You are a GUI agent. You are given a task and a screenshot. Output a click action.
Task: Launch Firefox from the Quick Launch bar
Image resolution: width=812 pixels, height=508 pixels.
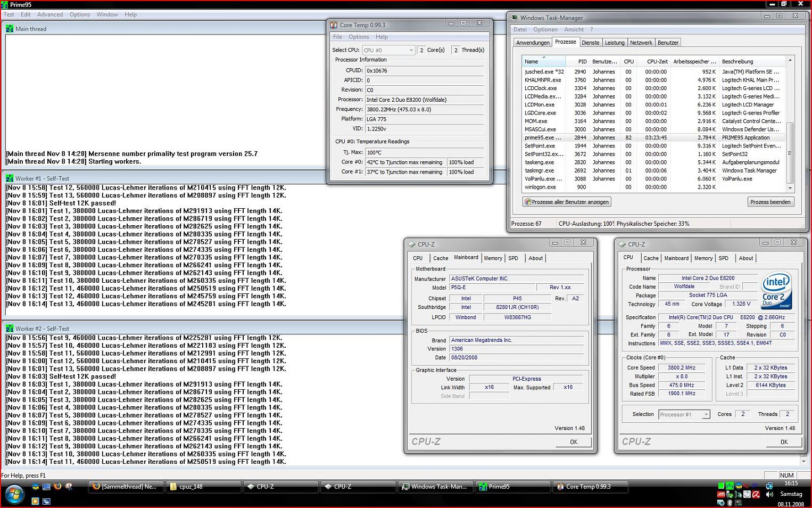point(57,486)
